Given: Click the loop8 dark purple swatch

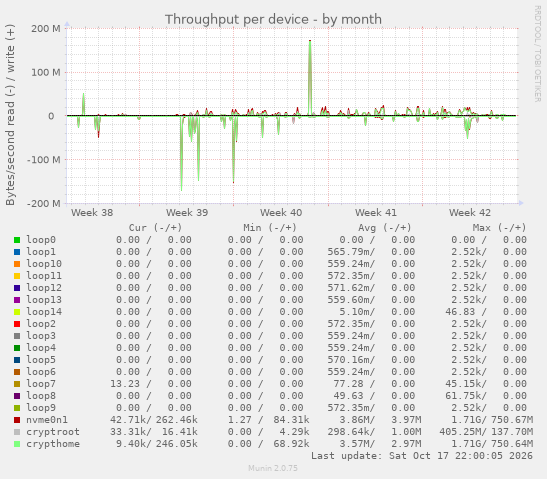Looking at the screenshot, I should (17, 396).
